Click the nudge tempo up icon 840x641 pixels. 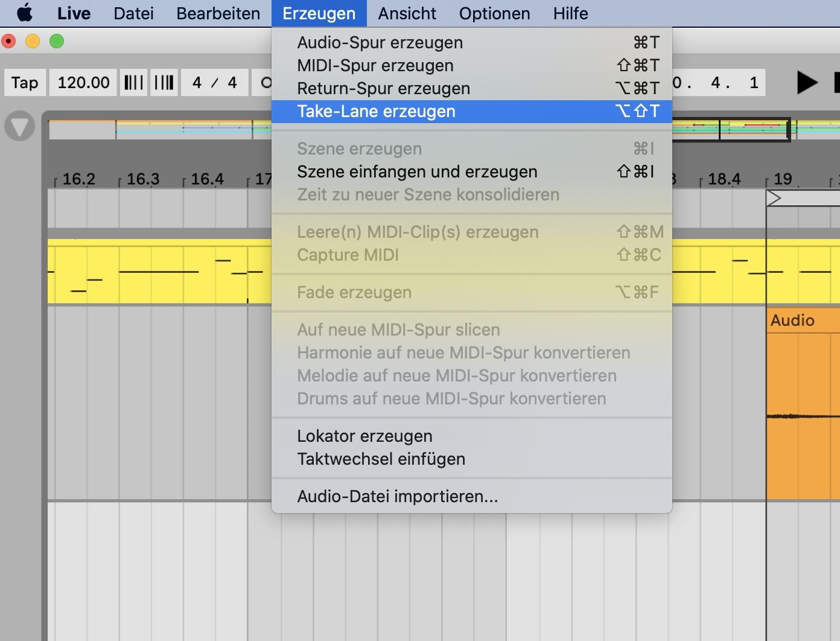[x=164, y=83]
